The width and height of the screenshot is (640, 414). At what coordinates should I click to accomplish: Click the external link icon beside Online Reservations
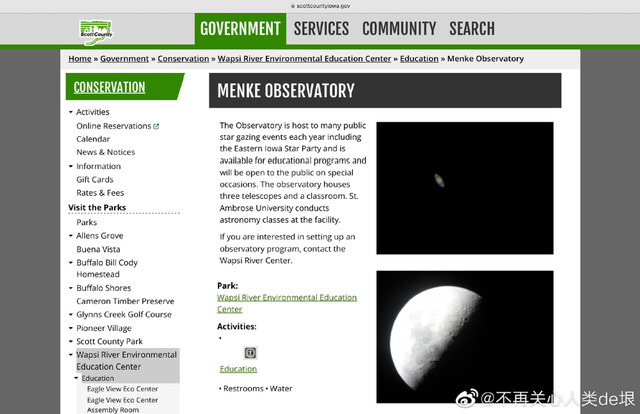[156, 127]
